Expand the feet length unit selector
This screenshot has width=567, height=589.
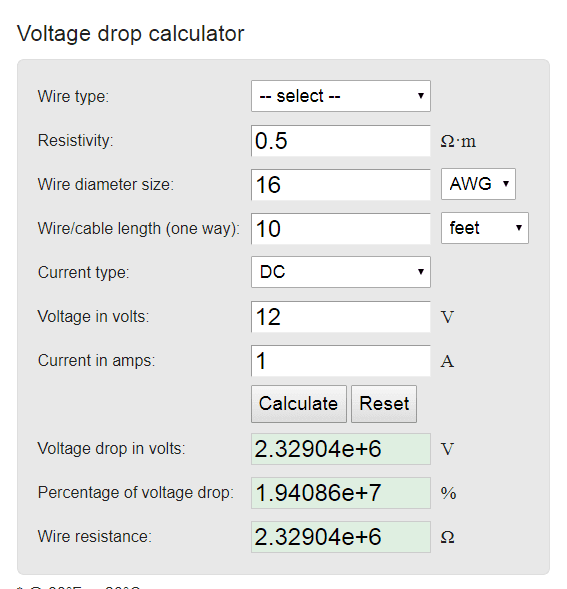point(485,228)
